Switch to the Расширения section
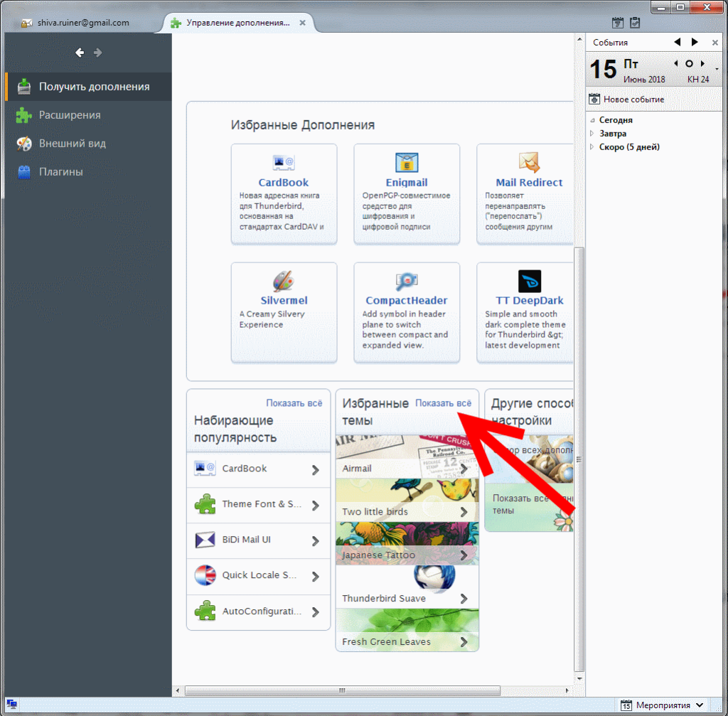Image resolution: width=728 pixels, height=716 pixels. tap(70, 115)
